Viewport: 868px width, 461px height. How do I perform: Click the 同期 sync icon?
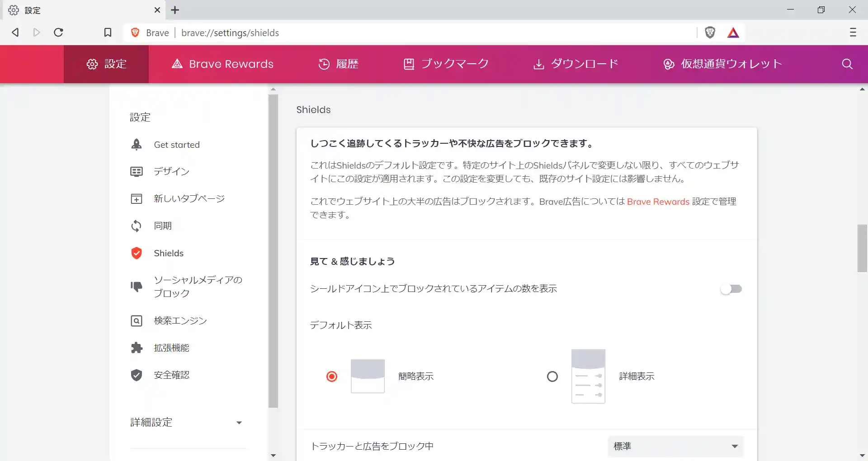point(137,226)
